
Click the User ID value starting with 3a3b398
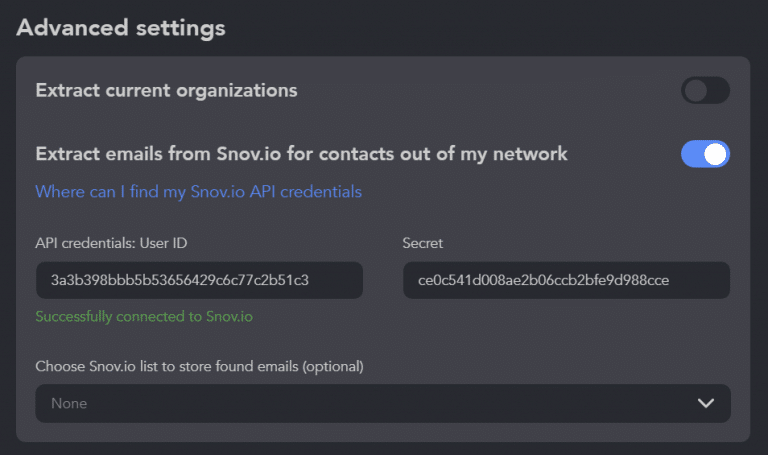pyautogui.click(x=179, y=281)
